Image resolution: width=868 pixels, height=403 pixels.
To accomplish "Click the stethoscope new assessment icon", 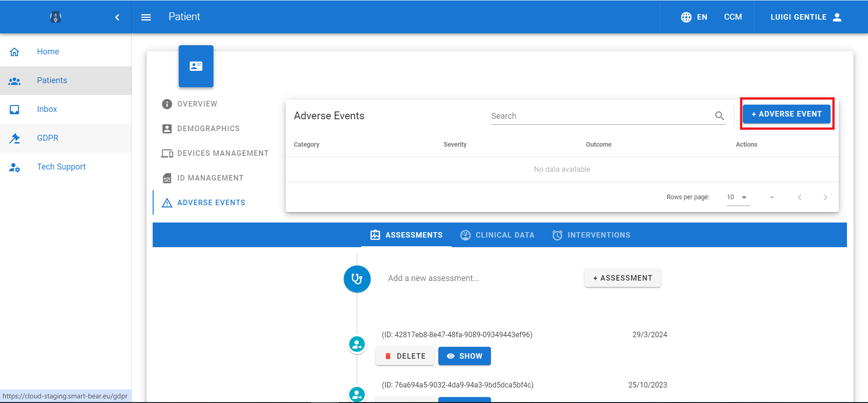I will [x=357, y=279].
